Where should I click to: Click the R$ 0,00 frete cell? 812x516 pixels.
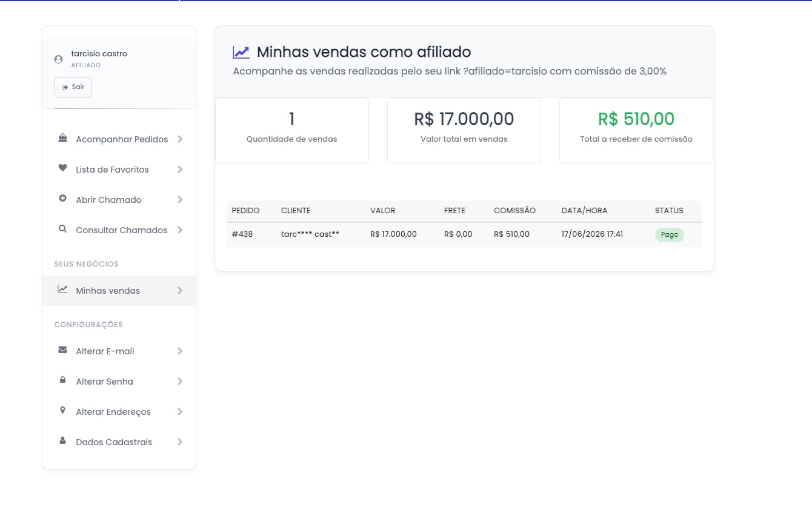tap(458, 234)
